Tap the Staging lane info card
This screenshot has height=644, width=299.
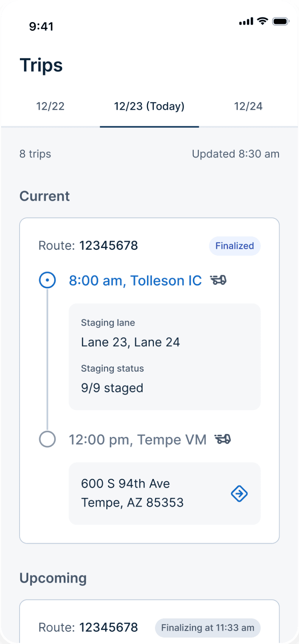(165, 356)
